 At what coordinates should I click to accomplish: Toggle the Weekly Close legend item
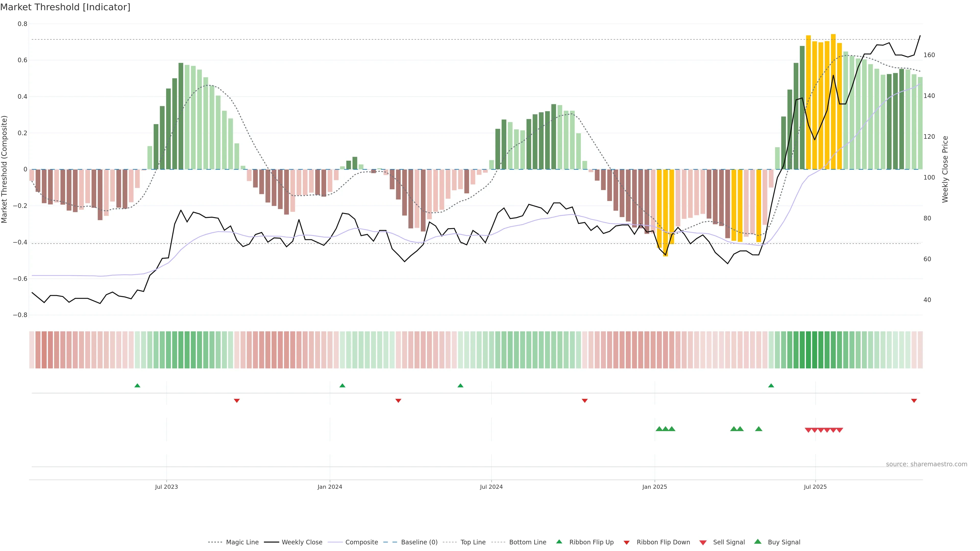[302, 542]
